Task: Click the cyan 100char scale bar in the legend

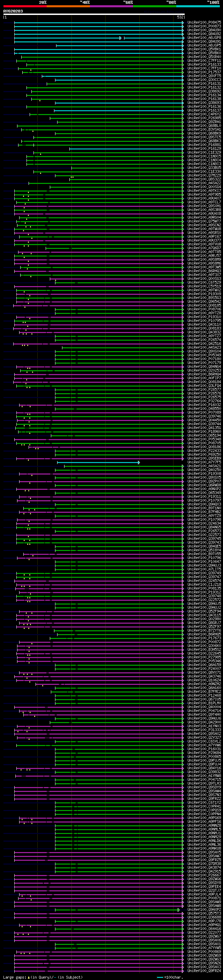Action: 160,977
